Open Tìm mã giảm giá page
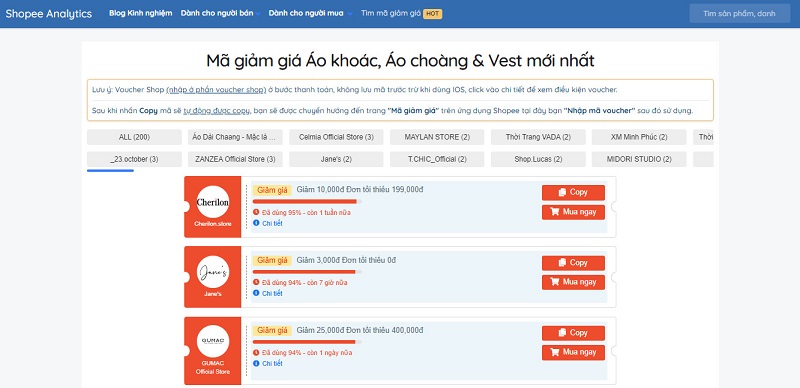 391,13
